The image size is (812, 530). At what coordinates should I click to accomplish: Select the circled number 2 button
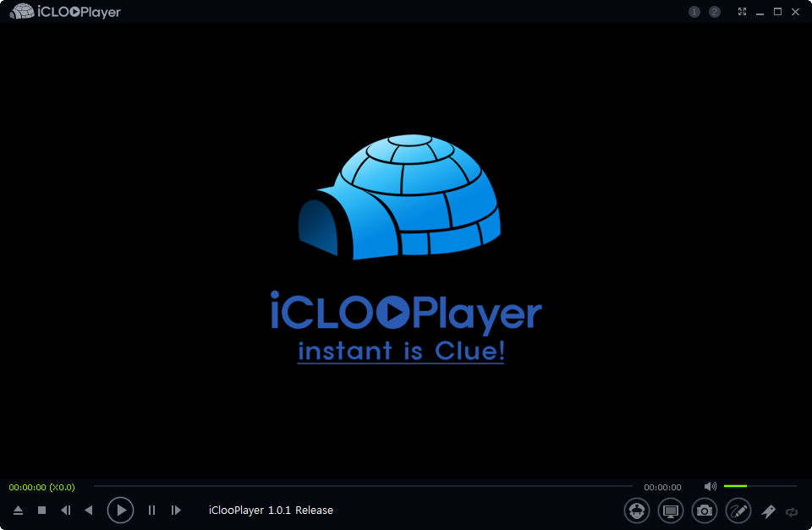[x=715, y=11]
